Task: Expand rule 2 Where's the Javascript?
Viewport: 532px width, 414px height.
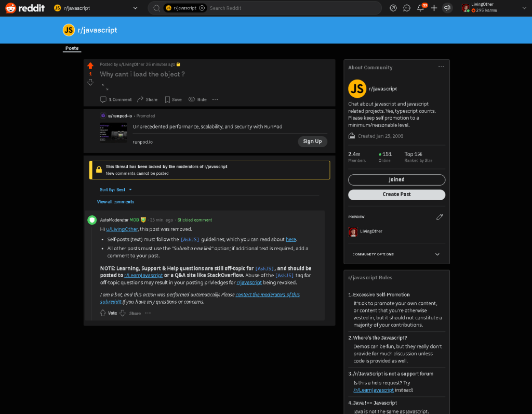Action: coord(396,338)
